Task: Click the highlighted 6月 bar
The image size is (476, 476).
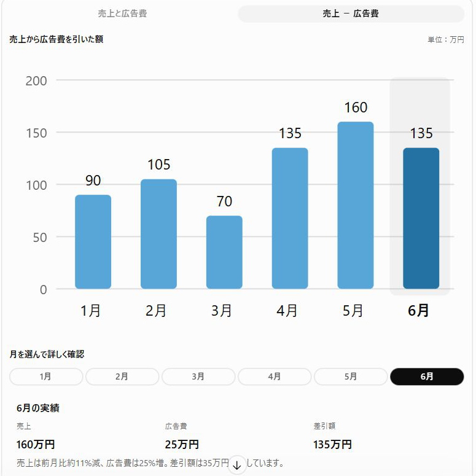Action: coord(421,218)
